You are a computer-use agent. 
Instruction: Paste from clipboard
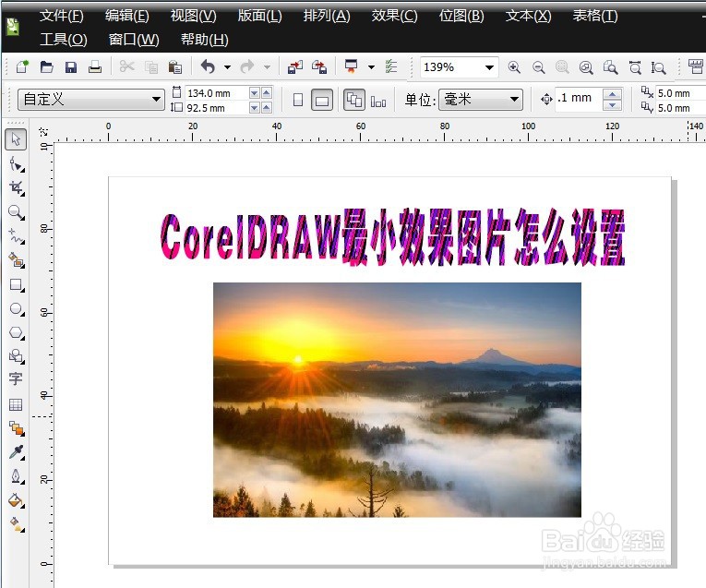(174, 67)
